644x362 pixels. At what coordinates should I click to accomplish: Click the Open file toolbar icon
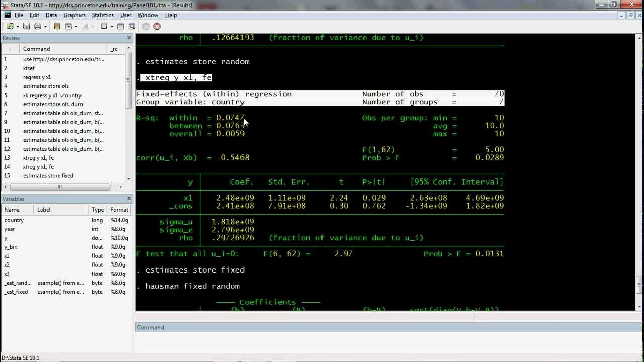(x=10, y=26)
